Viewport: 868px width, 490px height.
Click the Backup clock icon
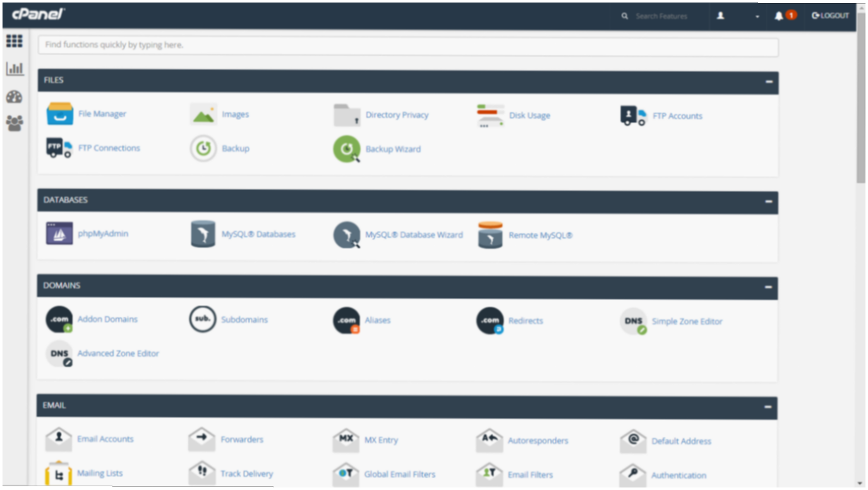203,149
